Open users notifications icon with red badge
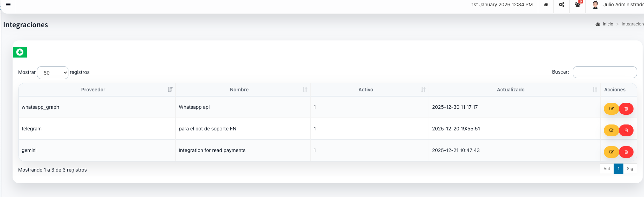This screenshot has width=644, height=197. tap(578, 5)
